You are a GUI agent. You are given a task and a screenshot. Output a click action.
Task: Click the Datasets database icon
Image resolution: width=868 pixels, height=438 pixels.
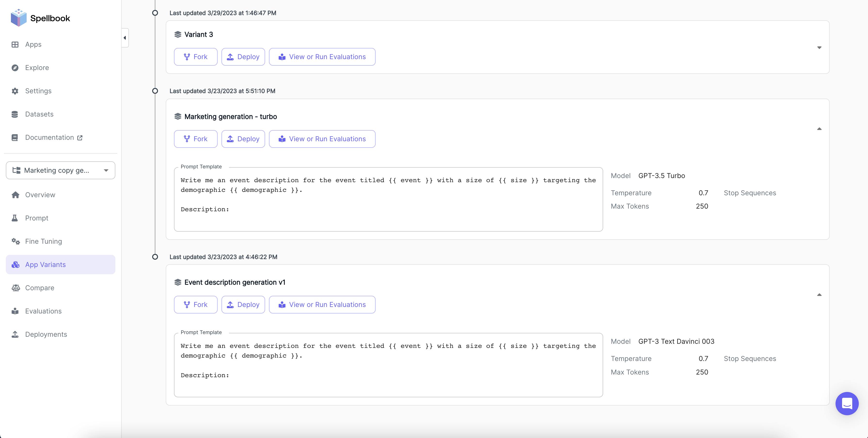pyautogui.click(x=15, y=114)
